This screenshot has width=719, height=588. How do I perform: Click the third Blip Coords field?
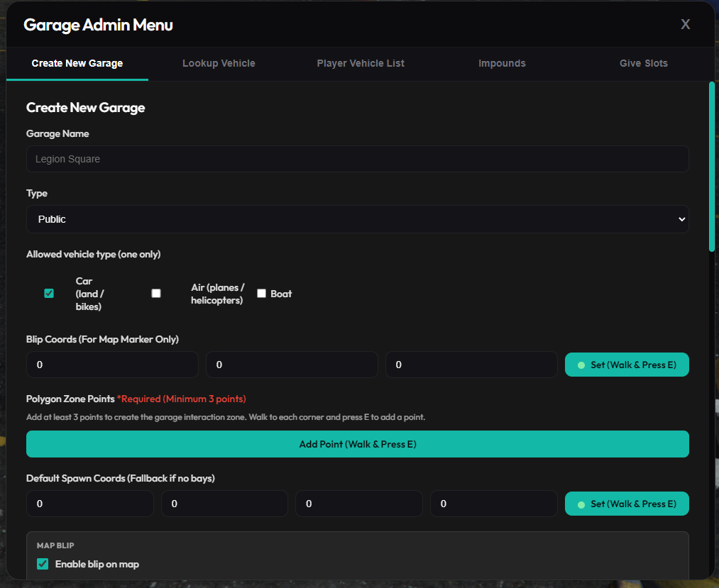(471, 365)
